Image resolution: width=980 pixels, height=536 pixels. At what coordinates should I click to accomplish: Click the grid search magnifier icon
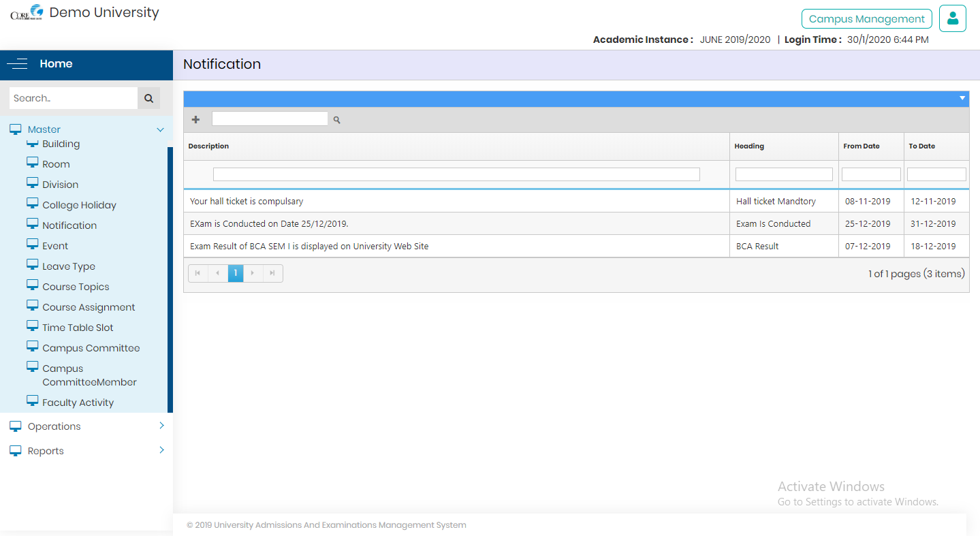point(336,120)
